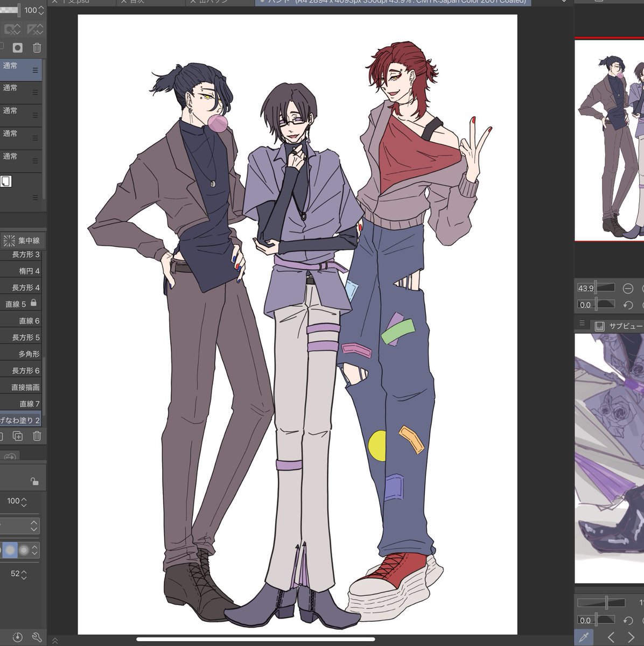Click the Navigator canvas preview thumbnail

click(609, 141)
